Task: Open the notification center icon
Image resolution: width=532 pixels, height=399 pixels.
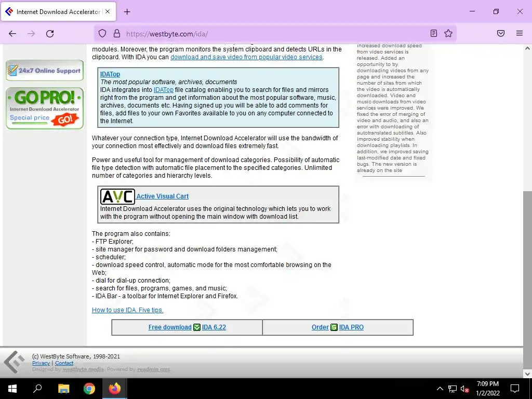Action: coord(515,389)
